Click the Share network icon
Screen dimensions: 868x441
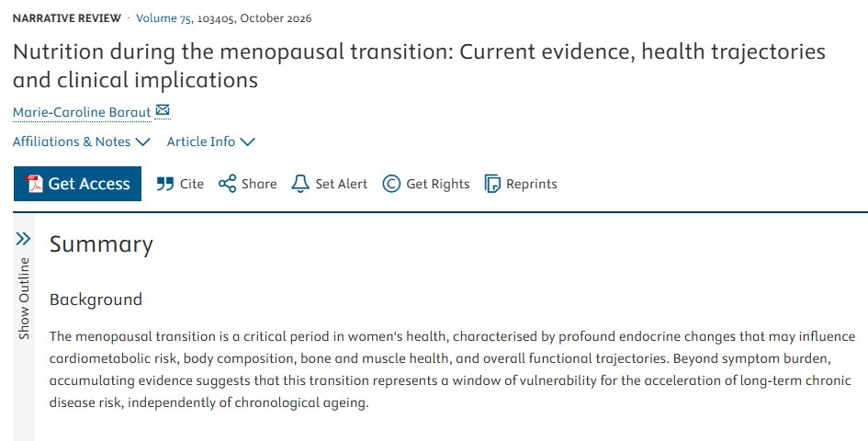click(227, 184)
